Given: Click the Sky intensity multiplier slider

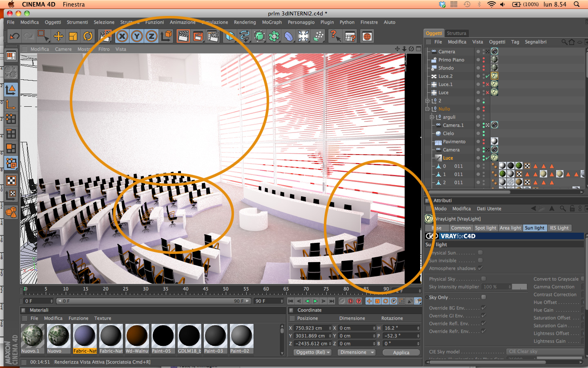Looking at the screenshot, I should point(519,287).
